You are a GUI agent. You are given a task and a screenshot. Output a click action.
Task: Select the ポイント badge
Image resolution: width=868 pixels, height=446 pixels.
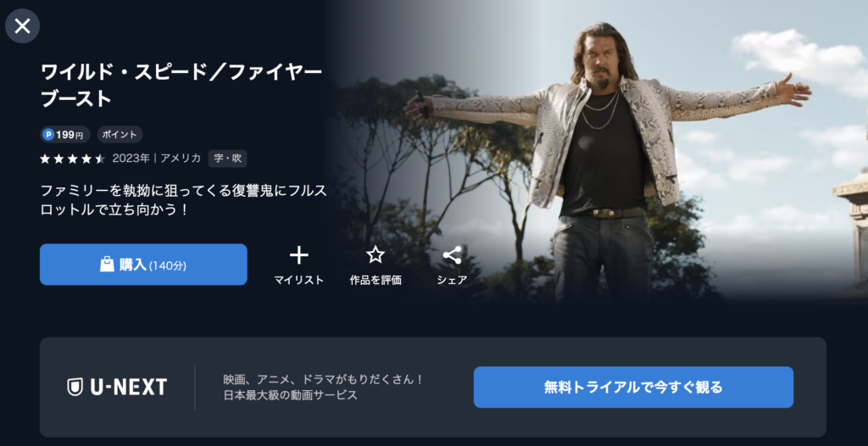click(x=120, y=135)
